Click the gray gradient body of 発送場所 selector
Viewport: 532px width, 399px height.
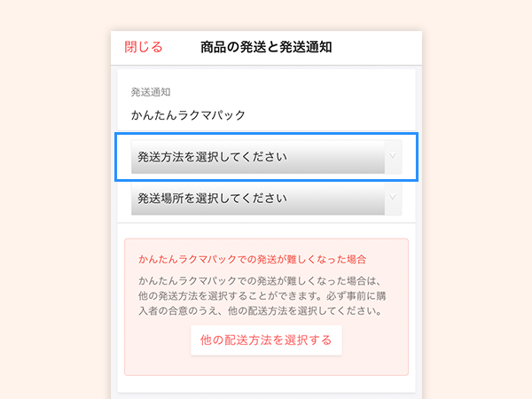point(258,199)
